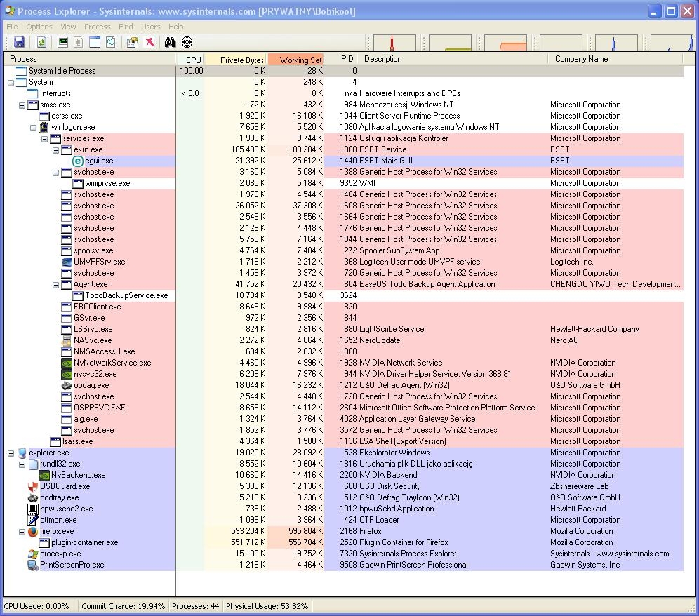
Task: Open the Find menu
Action: 126,27
